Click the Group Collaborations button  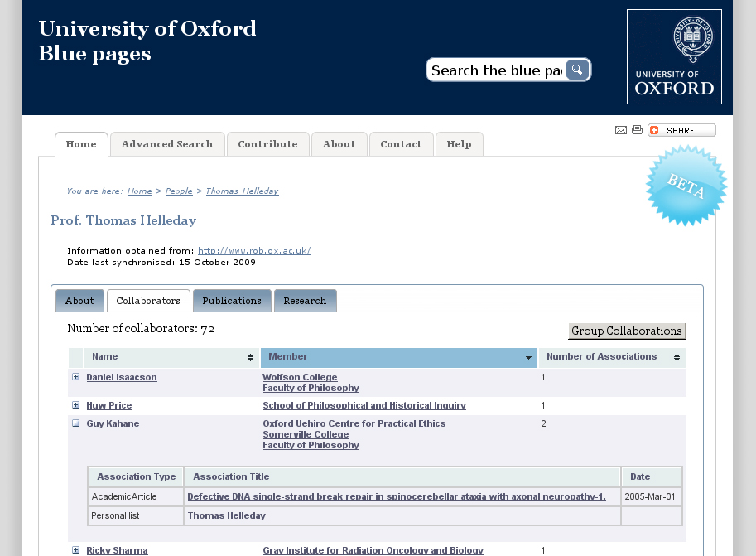[x=627, y=331]
